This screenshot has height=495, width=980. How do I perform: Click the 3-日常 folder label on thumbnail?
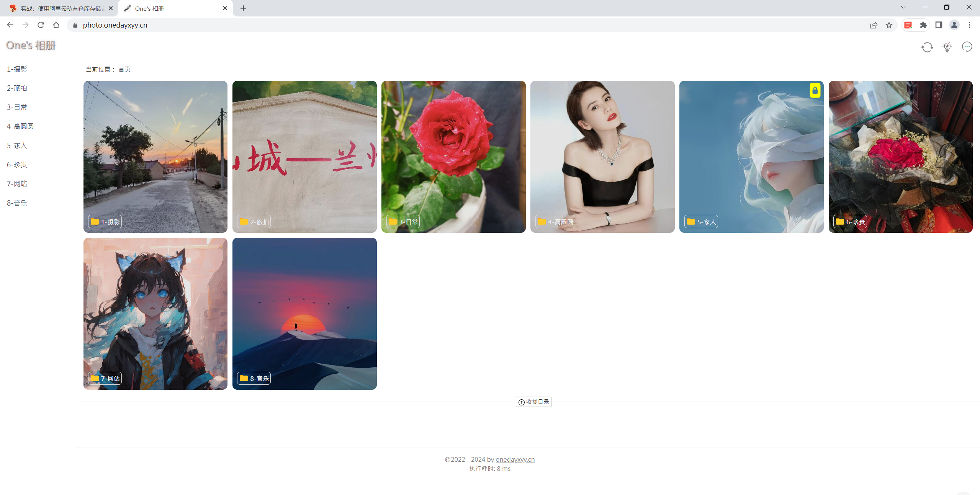click(403, 222)
